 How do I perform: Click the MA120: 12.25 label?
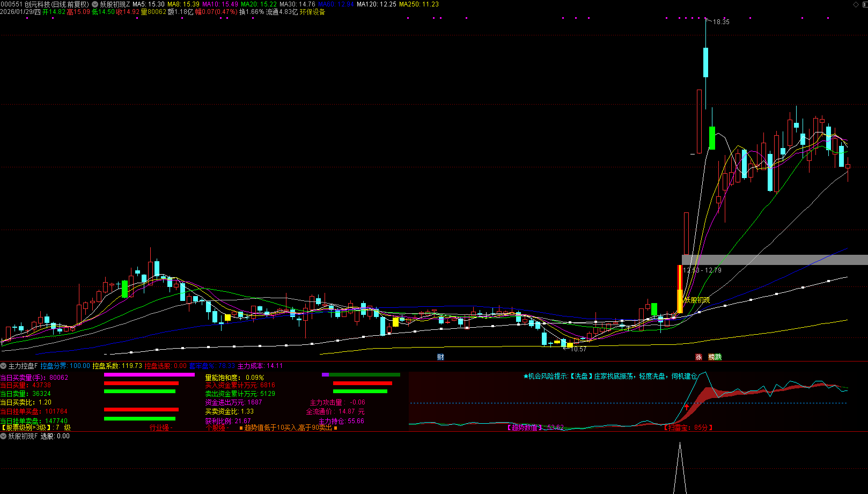point(377,4)
